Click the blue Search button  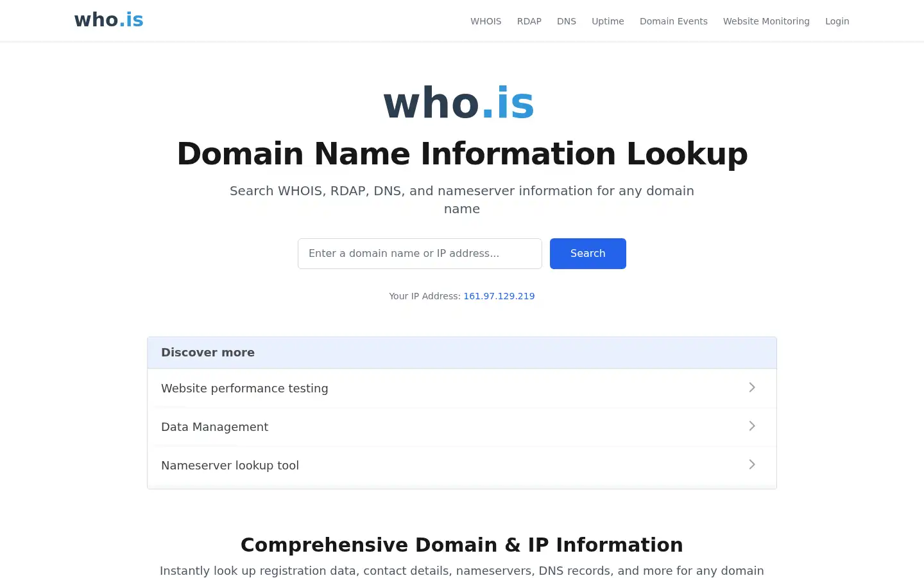point(588,254)
